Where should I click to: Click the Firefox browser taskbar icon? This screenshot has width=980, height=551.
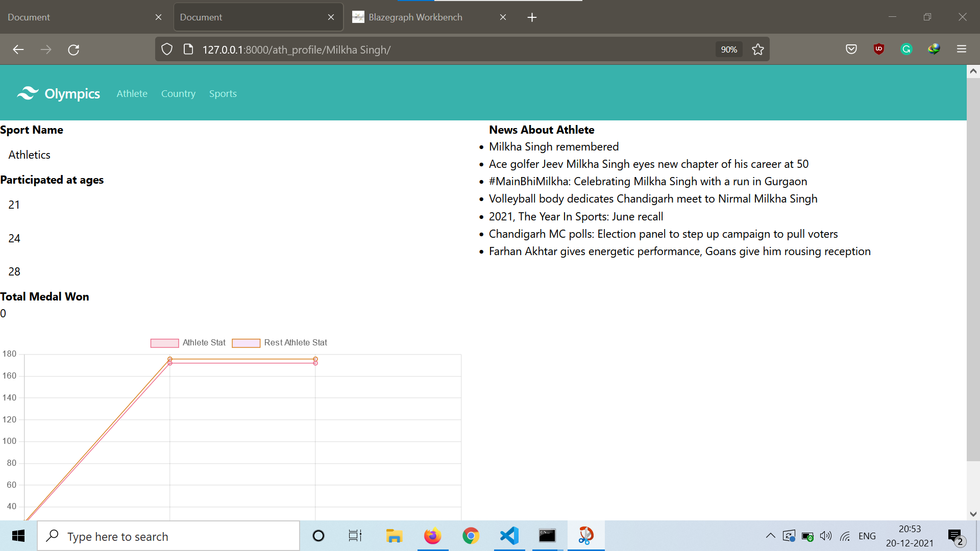tap(432, 536)
